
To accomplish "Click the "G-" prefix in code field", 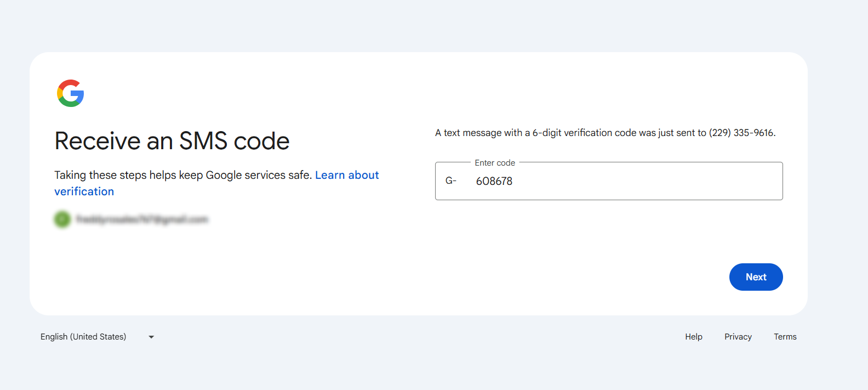I will point(450,181).
